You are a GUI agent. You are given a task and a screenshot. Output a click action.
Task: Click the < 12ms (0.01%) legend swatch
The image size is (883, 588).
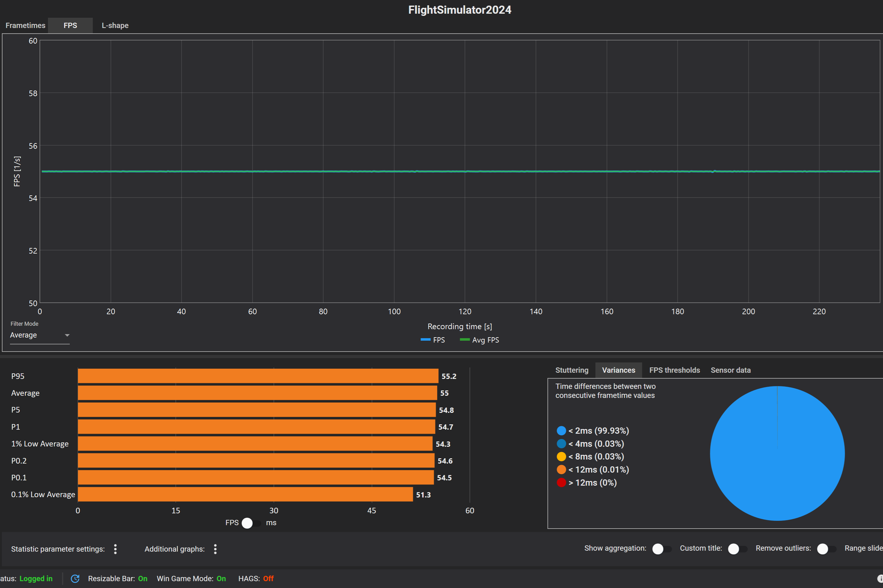[561, 469]
